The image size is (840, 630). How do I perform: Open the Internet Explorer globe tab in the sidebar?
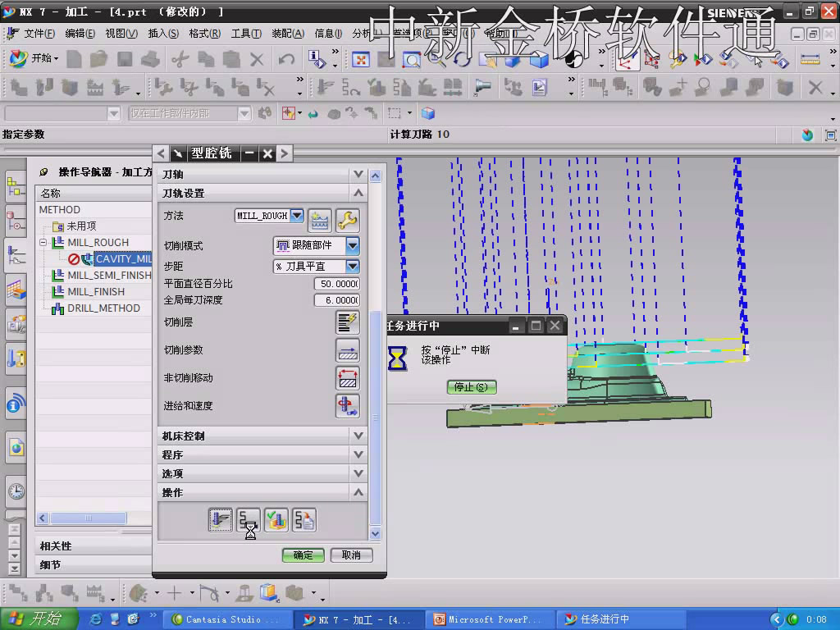pyautogui.click(x=16, y=447)
